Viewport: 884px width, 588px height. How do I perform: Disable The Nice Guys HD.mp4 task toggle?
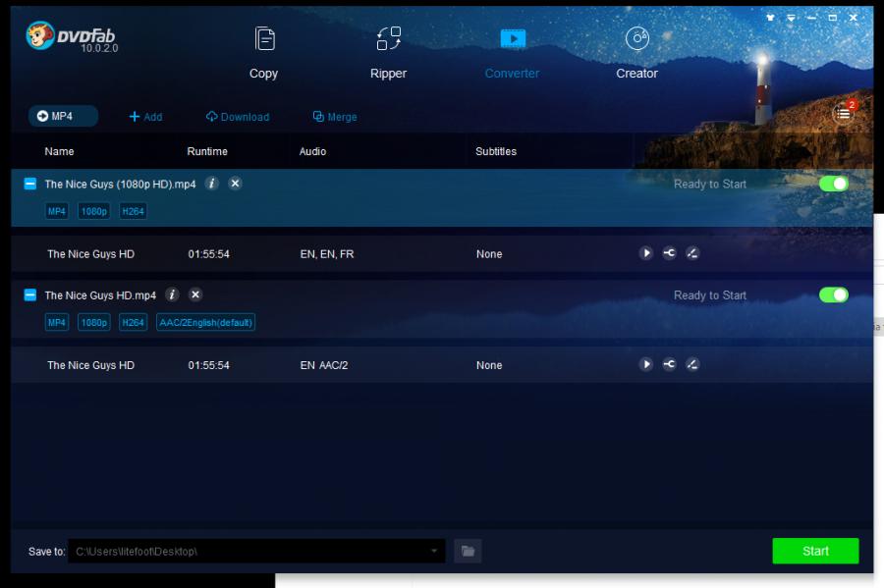(x=834, y=294)
